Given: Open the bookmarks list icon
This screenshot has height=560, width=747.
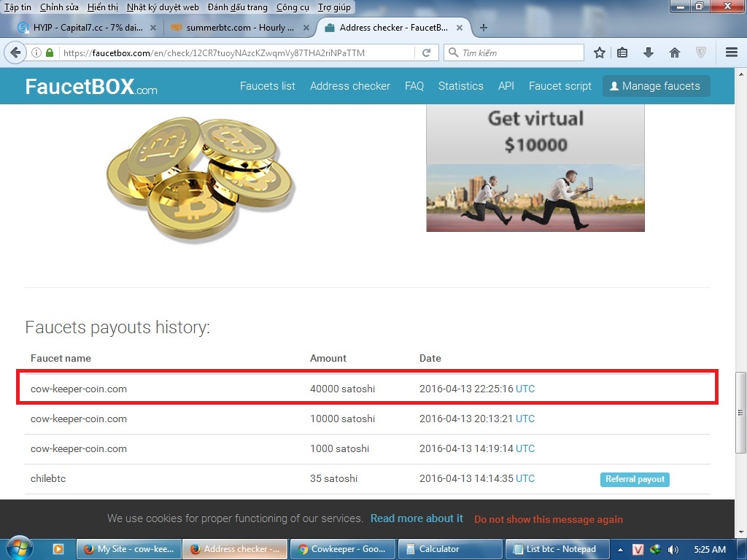Looking at the screenshot, I should (622, 52).
